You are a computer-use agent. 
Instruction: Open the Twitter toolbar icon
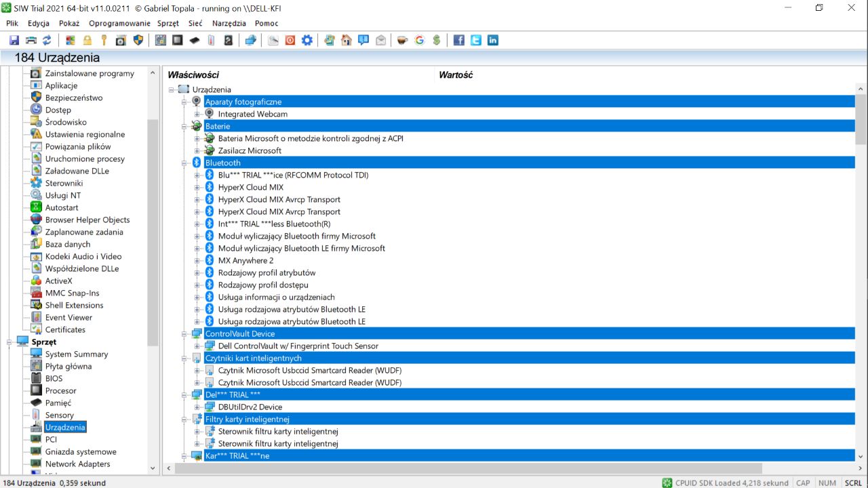[476, 40]
